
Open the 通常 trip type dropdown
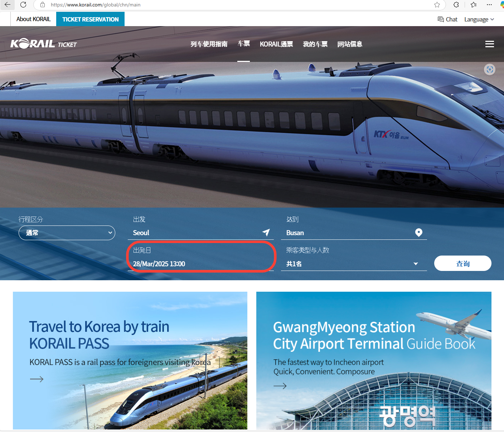click(67, 233)
